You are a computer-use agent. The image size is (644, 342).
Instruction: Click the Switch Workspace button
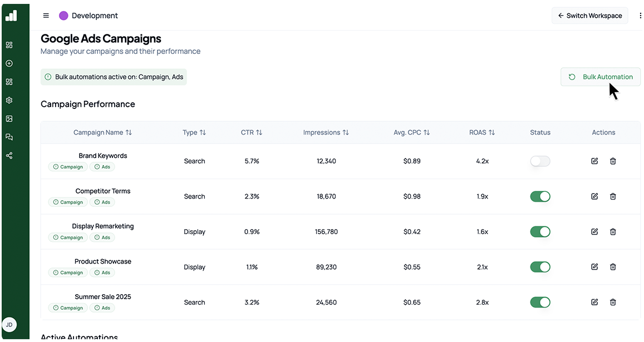589,16
